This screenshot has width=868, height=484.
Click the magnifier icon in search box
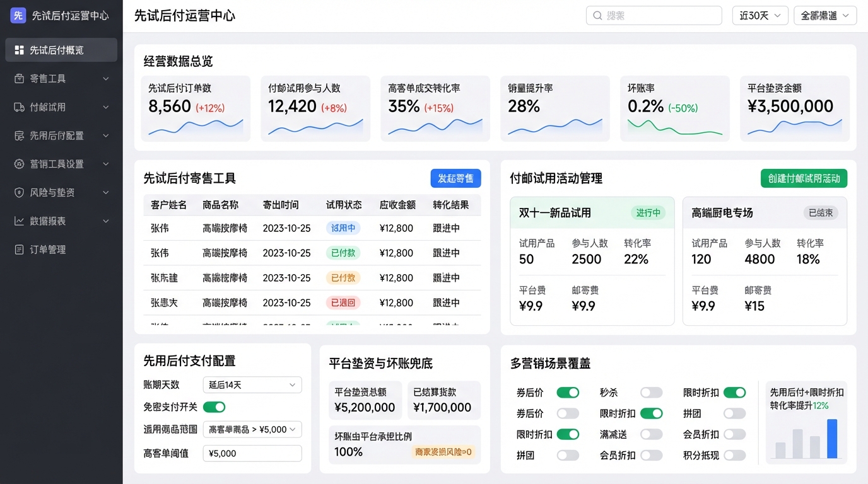[x=597, y=16]
